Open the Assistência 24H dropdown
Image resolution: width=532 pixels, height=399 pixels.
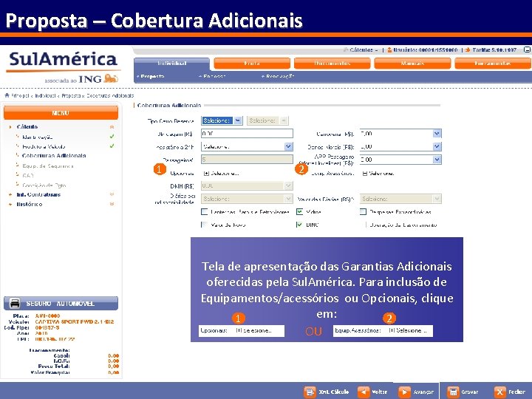coord(247,146)
